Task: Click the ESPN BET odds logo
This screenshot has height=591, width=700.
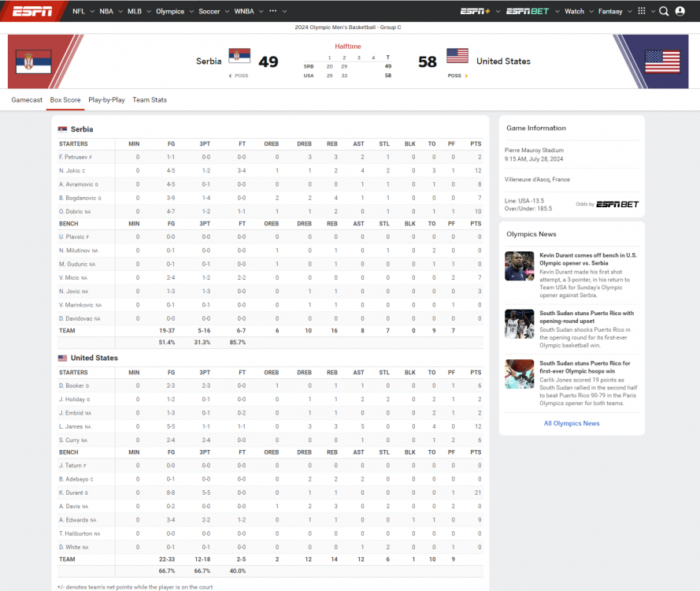Action: click(617, 204)
